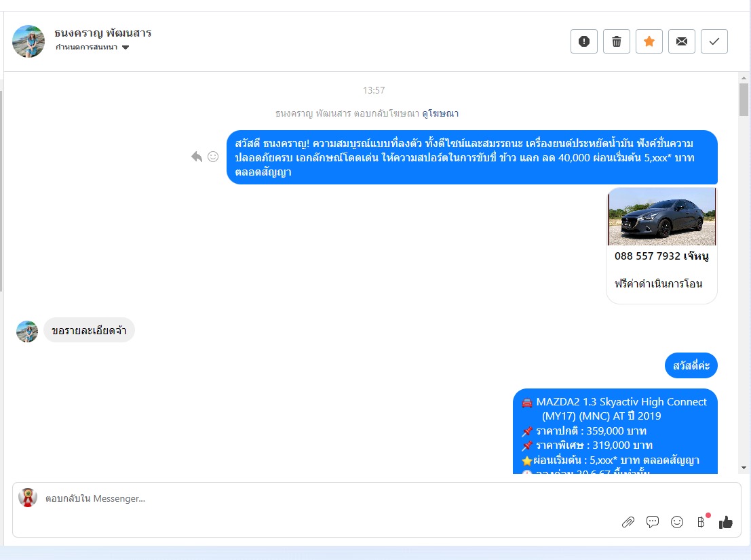The width and height of the screenshot is (751, 560).
Task: Click scrollbar down arrow of chat
Action: (744, 468)
